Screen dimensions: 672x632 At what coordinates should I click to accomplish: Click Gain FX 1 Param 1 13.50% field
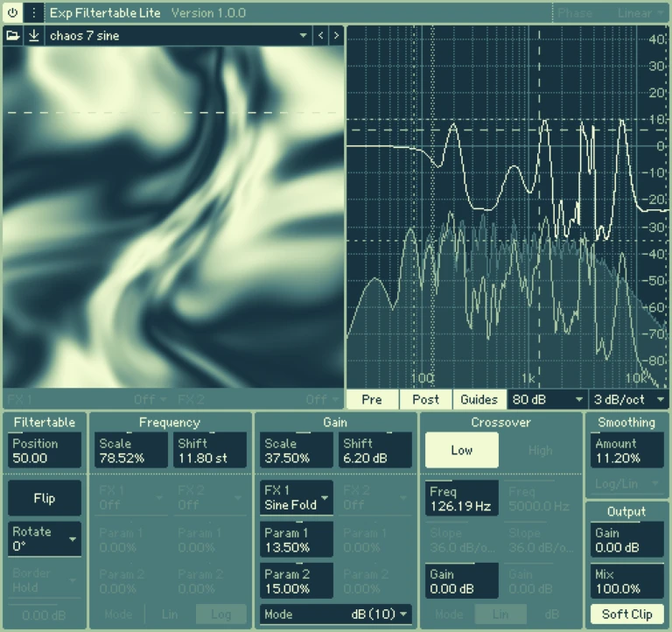coord(297,539)
